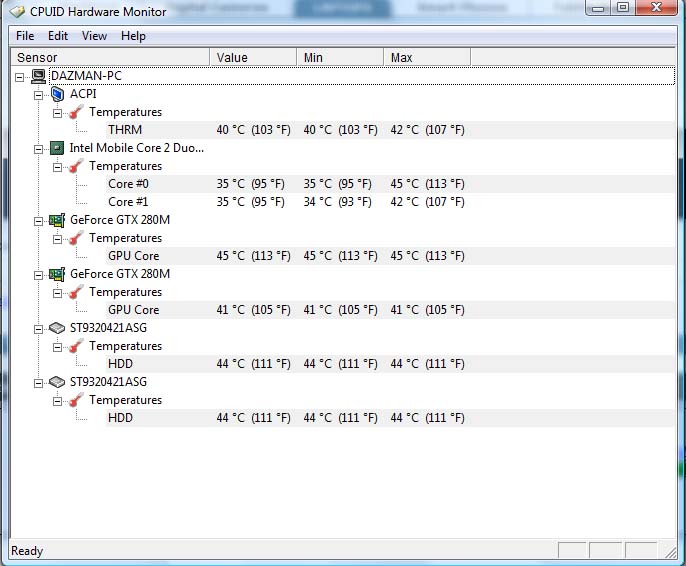Image resolution: width=686 pixels, height=566 pixels.
Task: Click the second ST9320421ASG hard drive icon
Action: 57,382
